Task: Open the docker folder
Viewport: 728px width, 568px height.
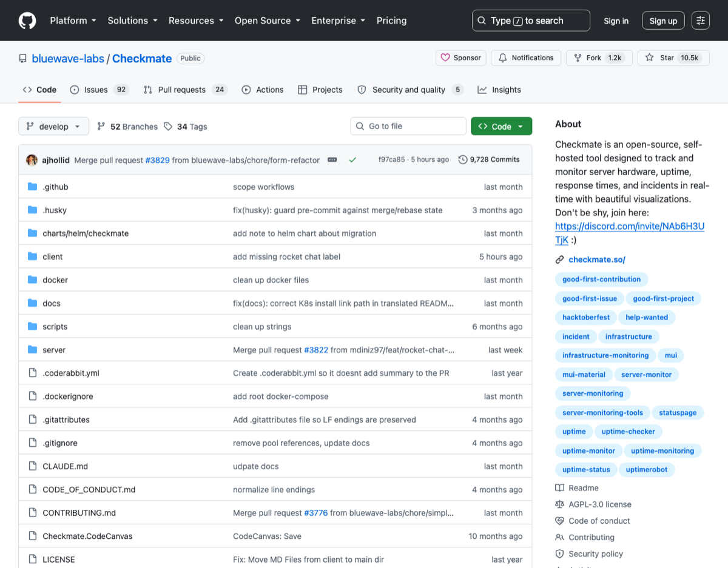Action: pyautogui.click(x=55, y=280)
